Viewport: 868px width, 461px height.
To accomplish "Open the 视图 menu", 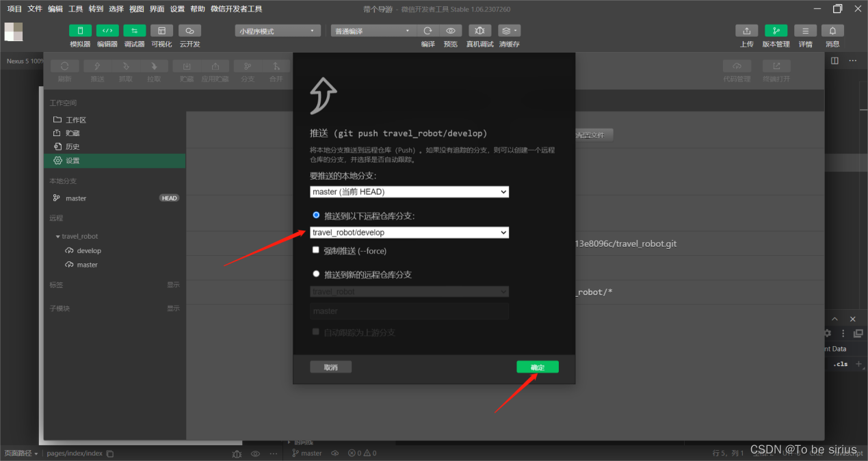I will click(x=137, y=9).
